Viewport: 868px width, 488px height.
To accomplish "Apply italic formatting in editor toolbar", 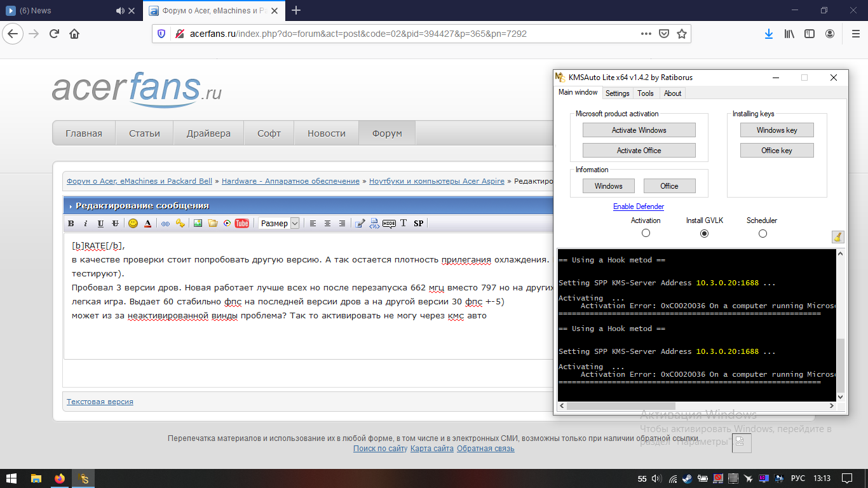I will tap(86, 224).
